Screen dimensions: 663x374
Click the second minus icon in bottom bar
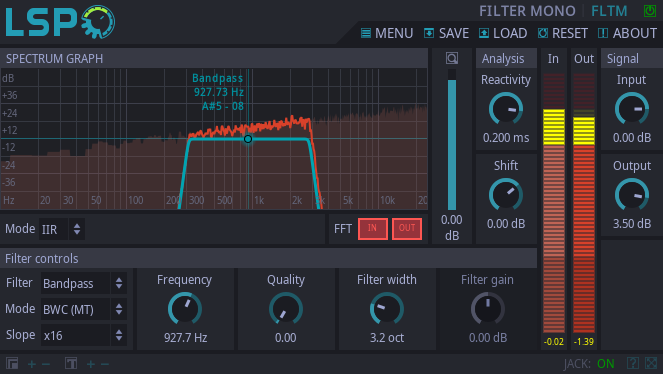point(105,363)
